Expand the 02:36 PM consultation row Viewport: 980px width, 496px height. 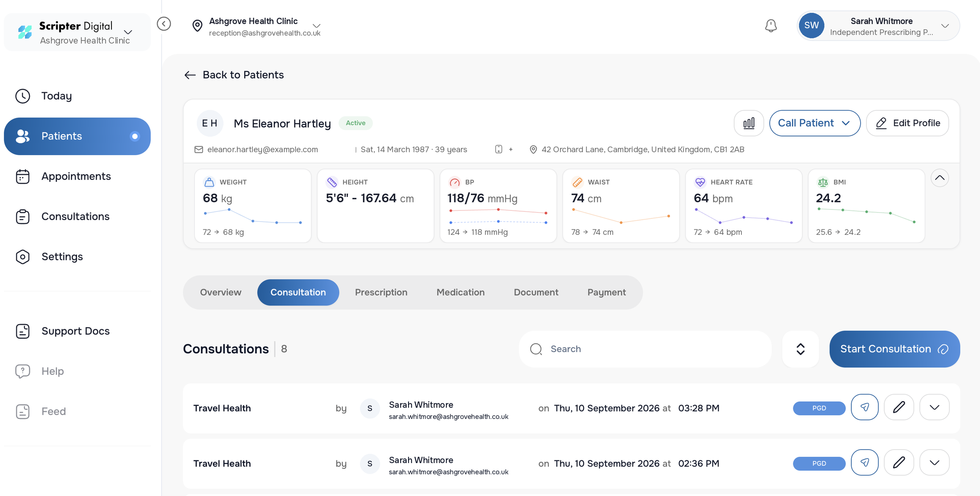click(935, 462)
